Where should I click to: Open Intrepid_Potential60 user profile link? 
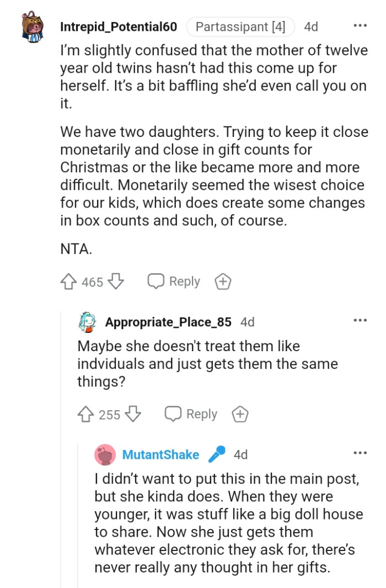pyautogui.click(x=119, y=27)
